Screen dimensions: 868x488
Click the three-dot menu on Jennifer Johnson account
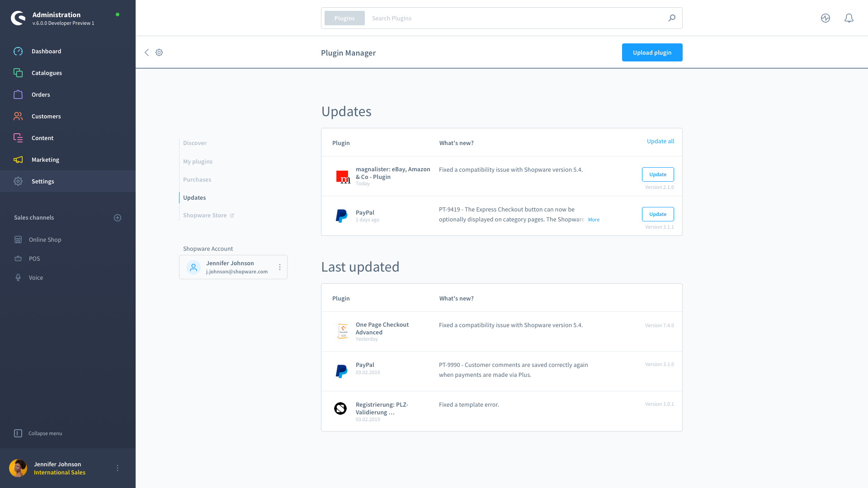click(280, 267)
